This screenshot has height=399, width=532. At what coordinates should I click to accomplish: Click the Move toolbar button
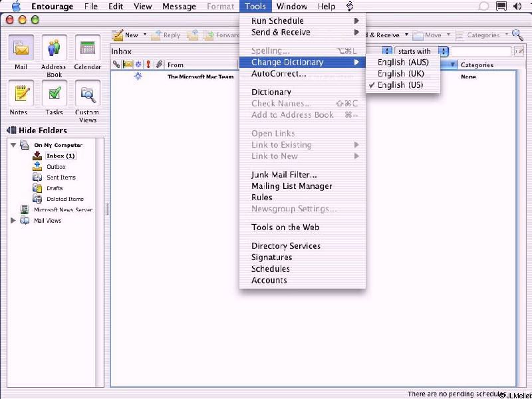click(x=428, y=35)
